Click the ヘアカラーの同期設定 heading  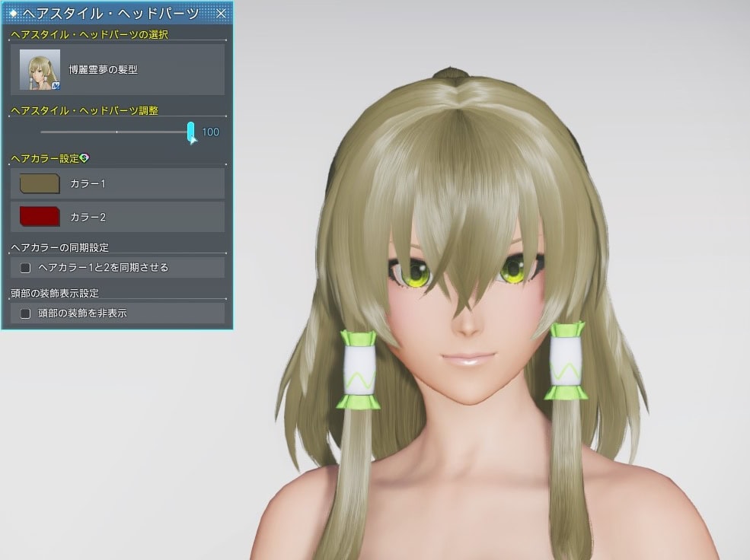[x=60, y=247]
